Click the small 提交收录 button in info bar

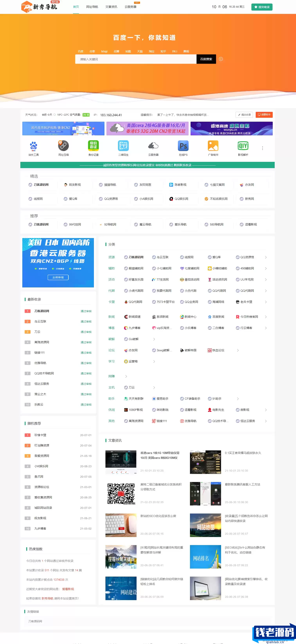244,115
